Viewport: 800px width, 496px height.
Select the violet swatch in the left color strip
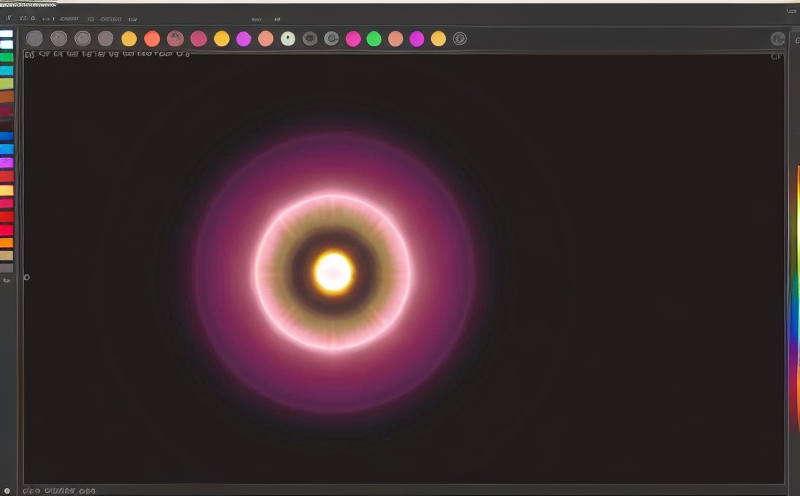pyautogui.click(x=7, y=162)
